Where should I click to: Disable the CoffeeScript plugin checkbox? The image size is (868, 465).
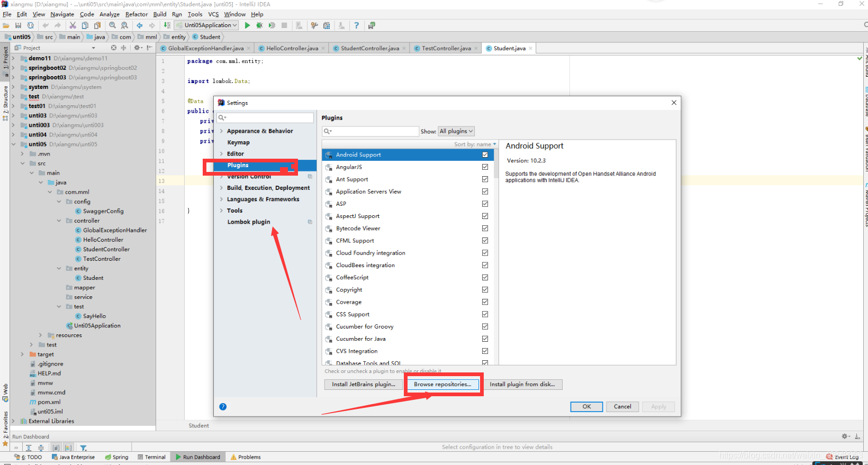click(x=485, y=277)
